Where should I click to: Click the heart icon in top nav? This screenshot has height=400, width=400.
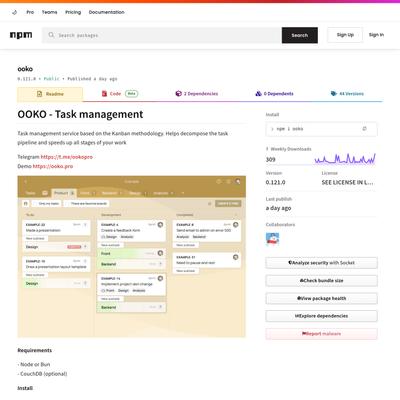14,12
